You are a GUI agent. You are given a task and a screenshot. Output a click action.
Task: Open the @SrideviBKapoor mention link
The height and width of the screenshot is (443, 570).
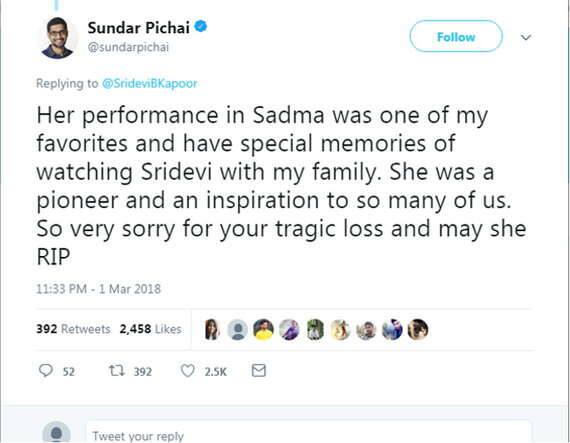point(150,83)
